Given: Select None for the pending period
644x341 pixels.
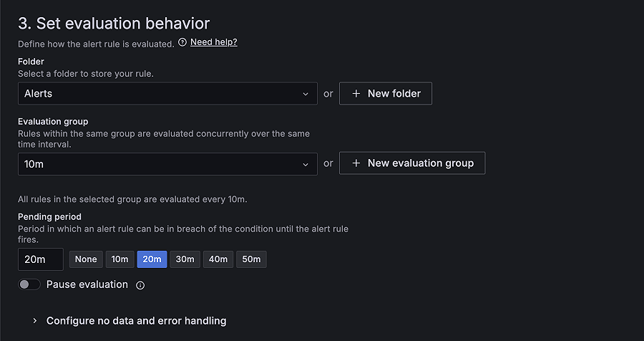Looking at the screenshot, I should click(x=86, y=259).
